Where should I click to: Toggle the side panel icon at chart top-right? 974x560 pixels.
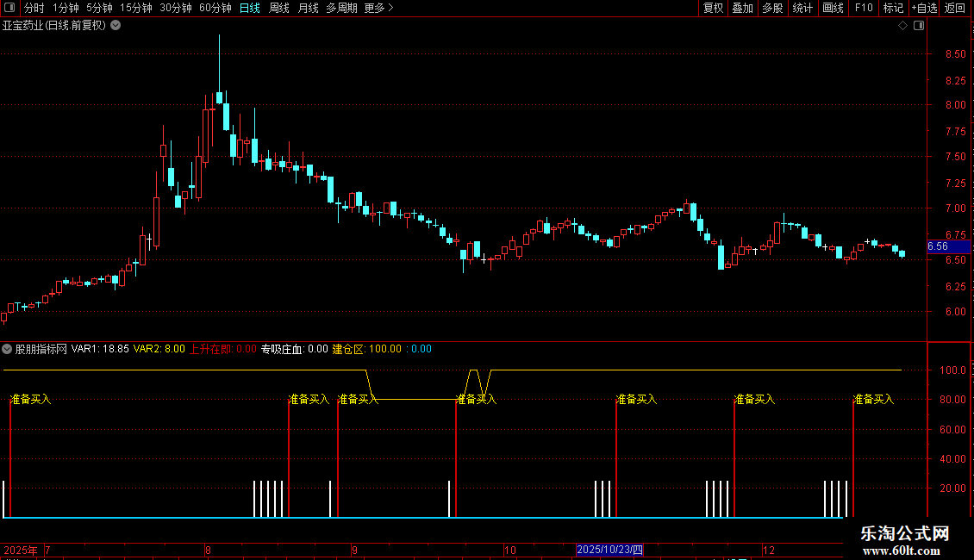919,26
